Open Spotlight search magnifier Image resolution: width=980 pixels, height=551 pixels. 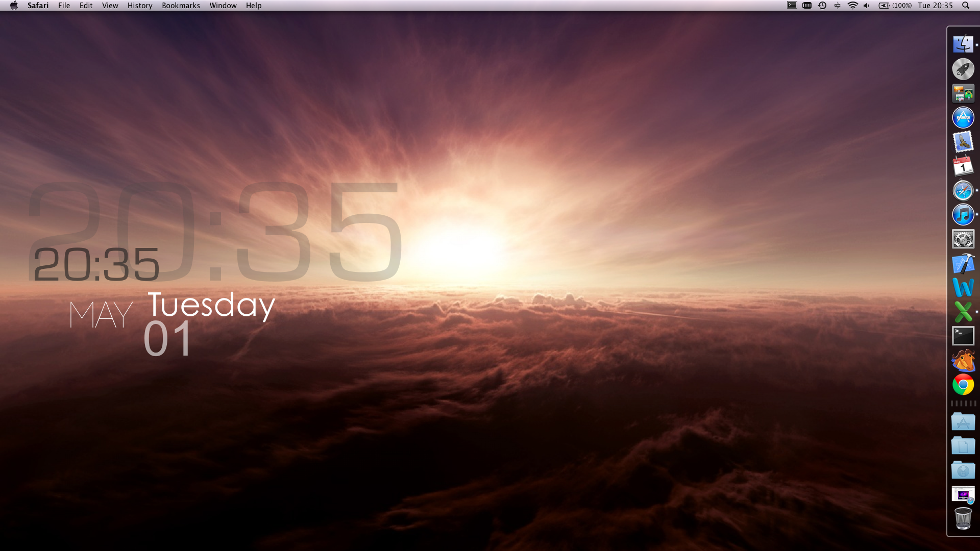(966, 6)
